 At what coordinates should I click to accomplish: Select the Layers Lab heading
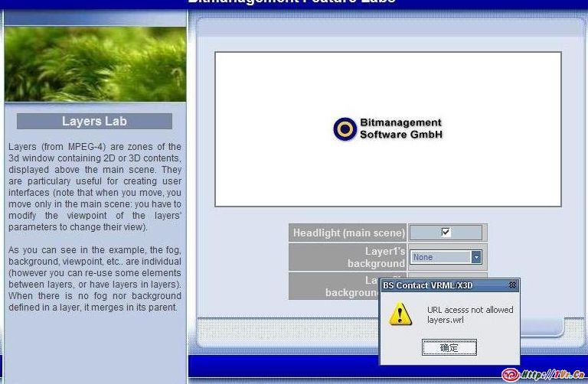[94, 122]
